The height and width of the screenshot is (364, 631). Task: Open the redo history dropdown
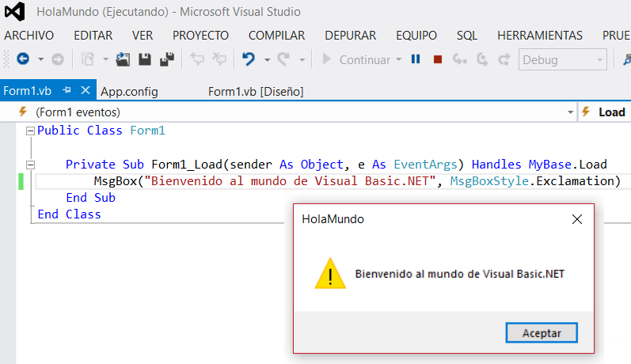302,60
